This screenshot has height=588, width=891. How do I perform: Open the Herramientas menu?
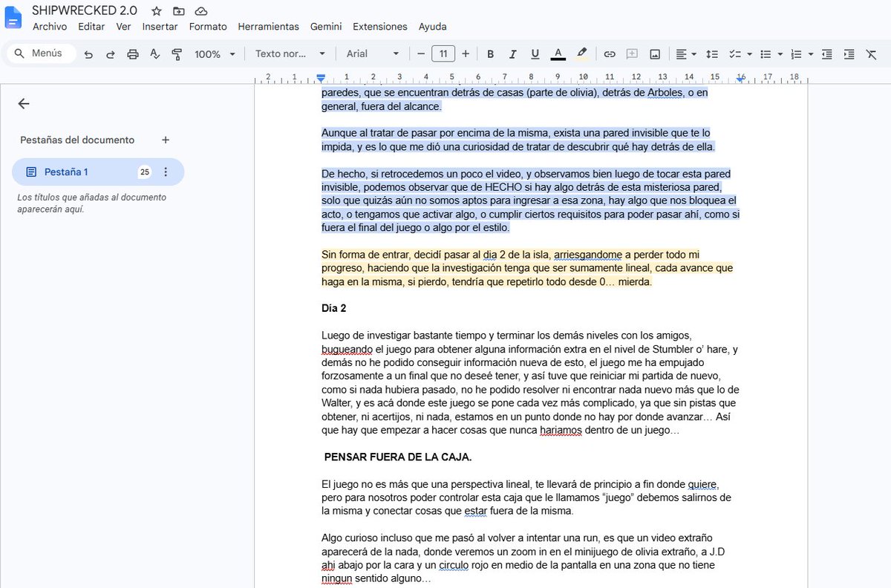(x=268, y=27)
